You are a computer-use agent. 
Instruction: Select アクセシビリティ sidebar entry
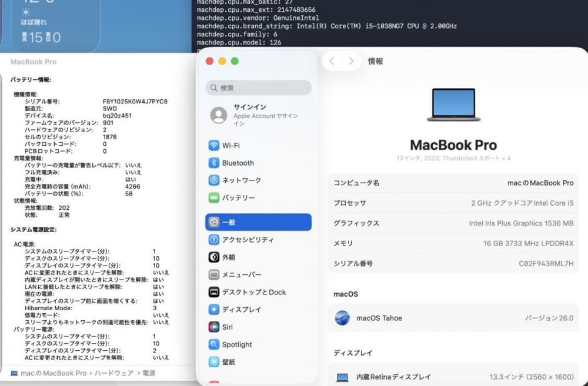258,240
